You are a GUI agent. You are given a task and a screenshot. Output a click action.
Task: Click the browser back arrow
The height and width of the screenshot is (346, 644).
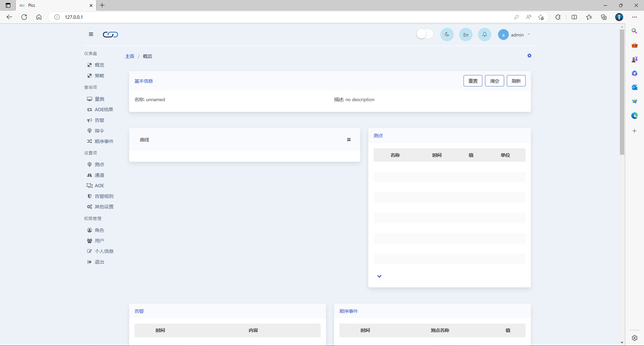point(9,17)
